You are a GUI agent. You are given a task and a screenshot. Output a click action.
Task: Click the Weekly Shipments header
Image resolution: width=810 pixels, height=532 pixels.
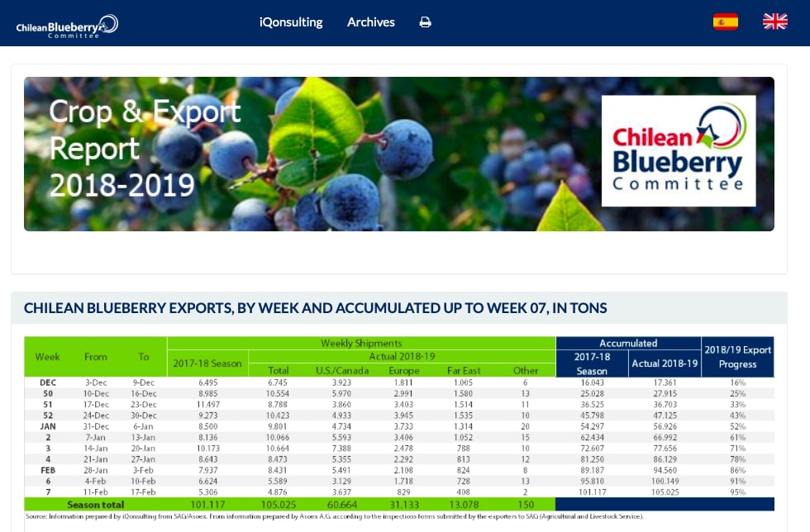(x=361, y=343)
